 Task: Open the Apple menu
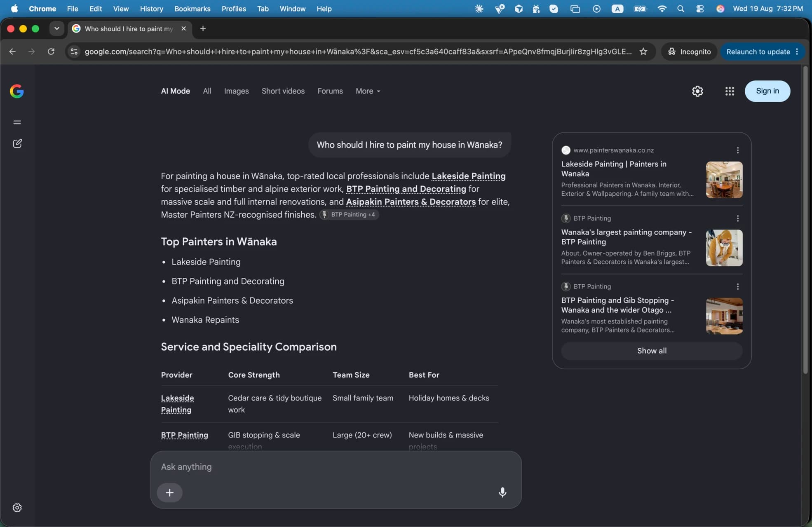point(14,9)
